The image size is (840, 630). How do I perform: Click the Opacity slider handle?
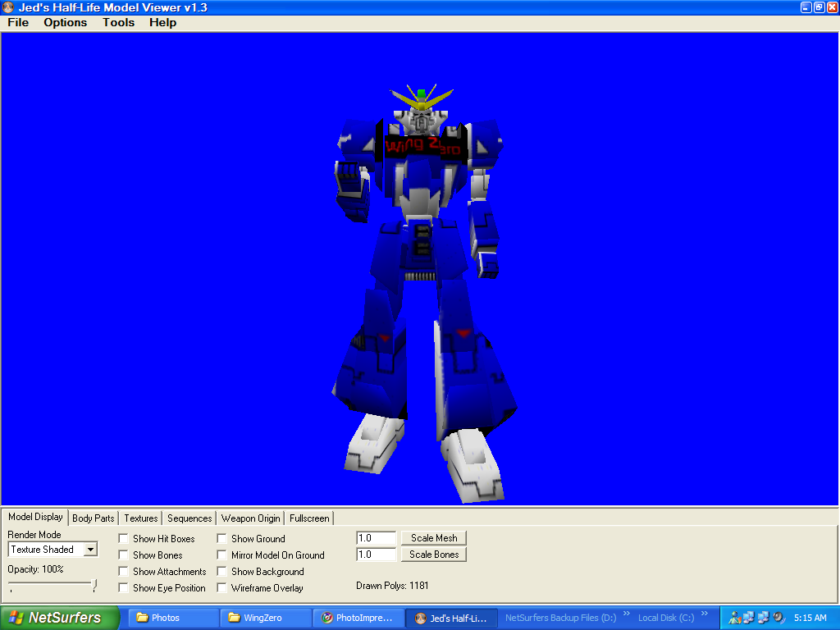(95, 584)
